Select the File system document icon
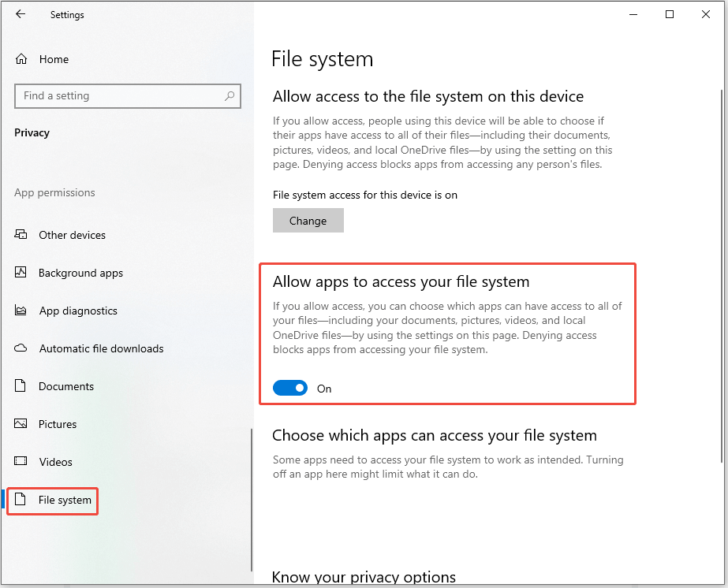 point(20,500)
